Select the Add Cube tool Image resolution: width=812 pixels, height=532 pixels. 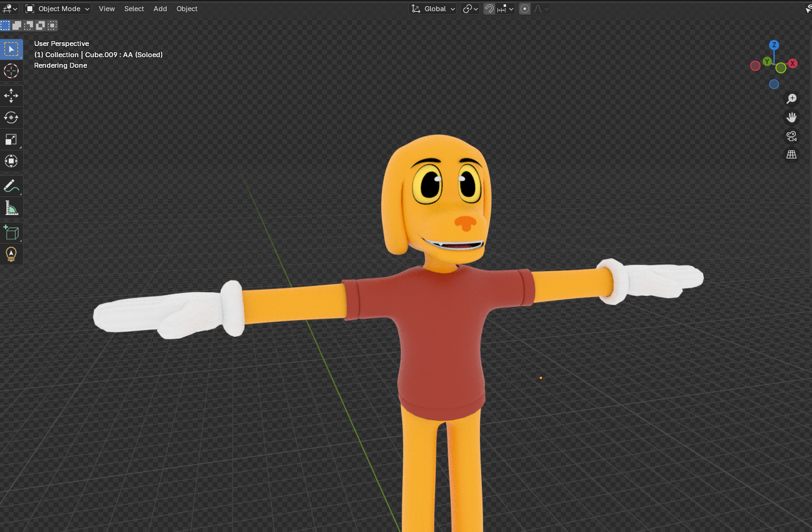pyautogui.click(x=11, y=232)
